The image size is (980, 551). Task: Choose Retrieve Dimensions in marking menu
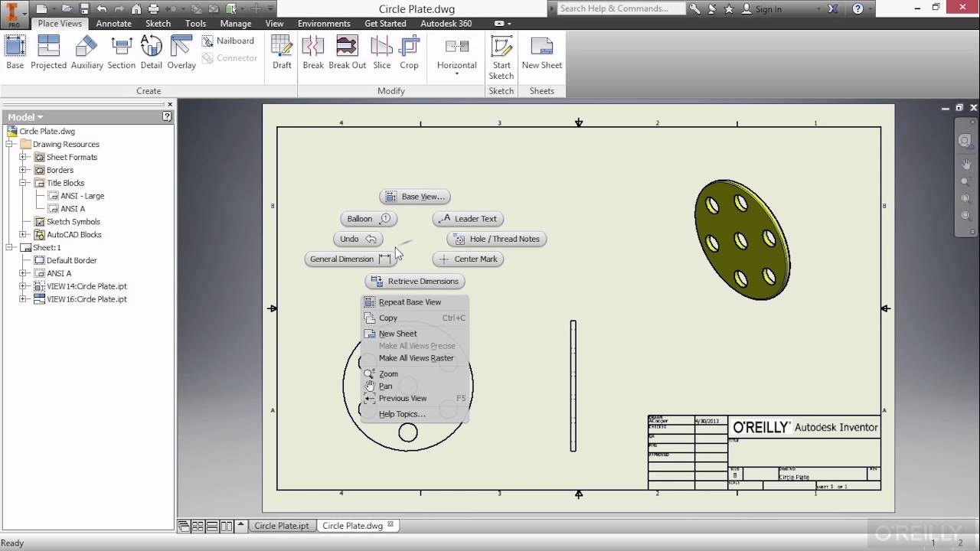[415, 281]
